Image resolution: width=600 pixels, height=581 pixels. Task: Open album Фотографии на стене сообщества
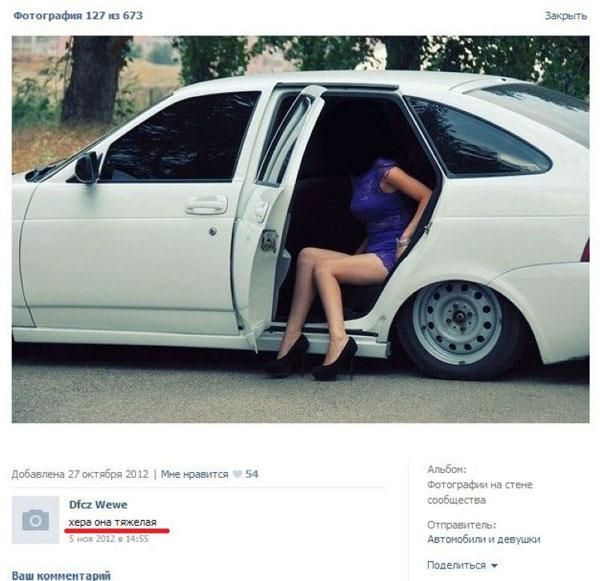[x=479, y=492]
